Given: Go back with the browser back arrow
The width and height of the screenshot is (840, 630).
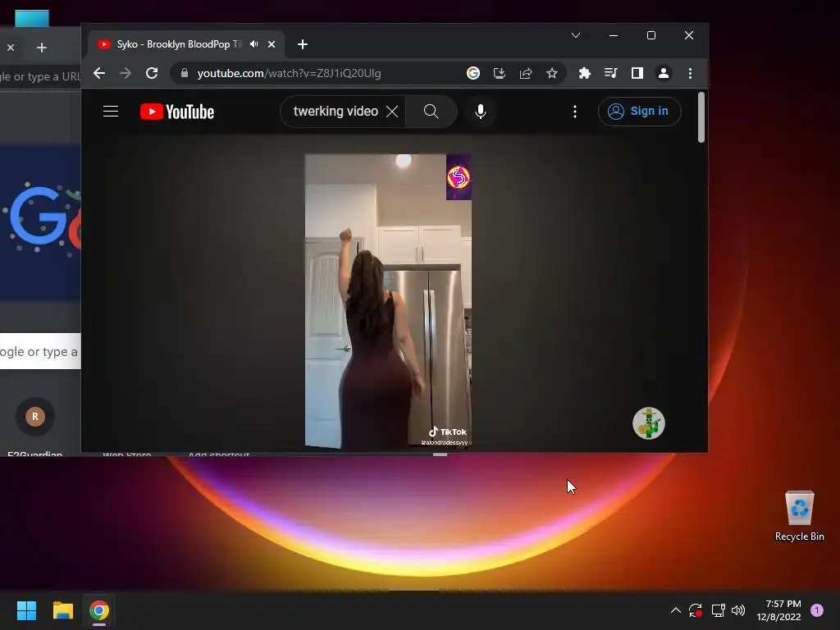Looking at the screenshot, I should pos(99,73).
